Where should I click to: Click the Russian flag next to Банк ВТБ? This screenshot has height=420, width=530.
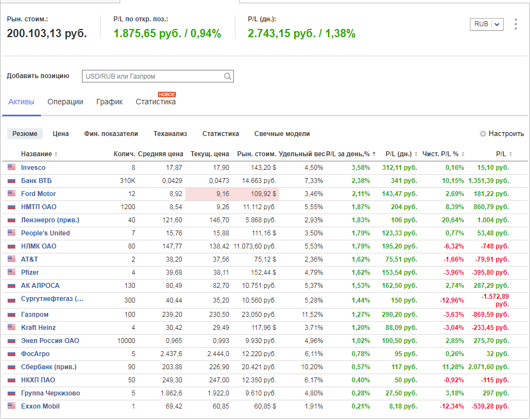pyautogui.click(x=11, y=181)
